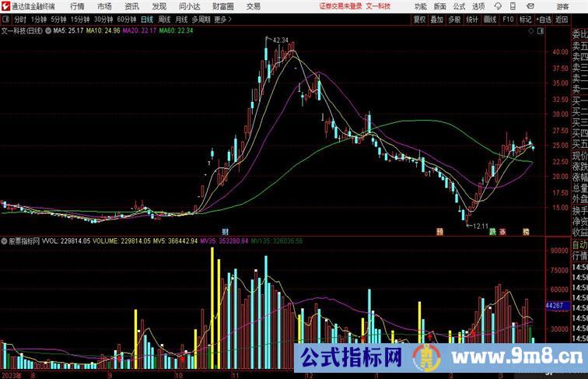This screenshot has height=379, width=588.
Task: Open the mail message icon
Action: [x=530, y=6]
